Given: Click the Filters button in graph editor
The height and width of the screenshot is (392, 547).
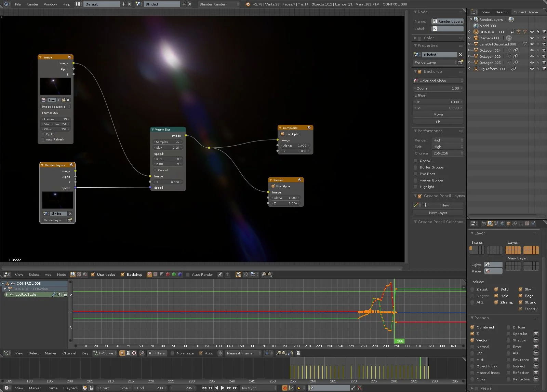Looking at the screenshot, I should (157, 353).
